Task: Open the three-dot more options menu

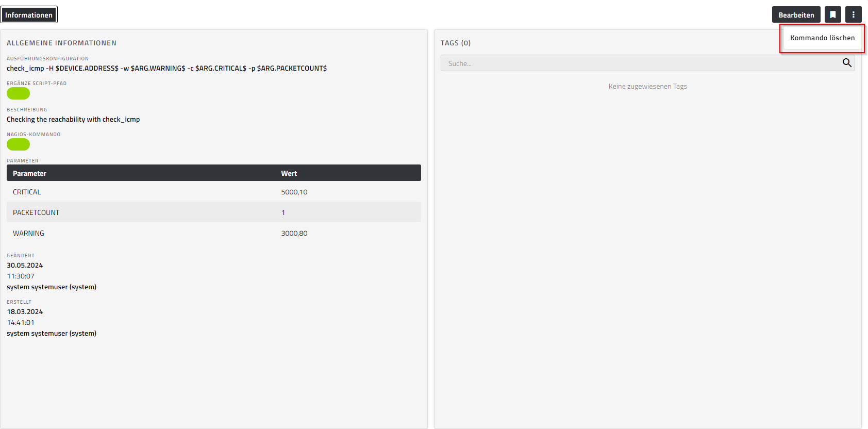Action: tap(854, 14)
